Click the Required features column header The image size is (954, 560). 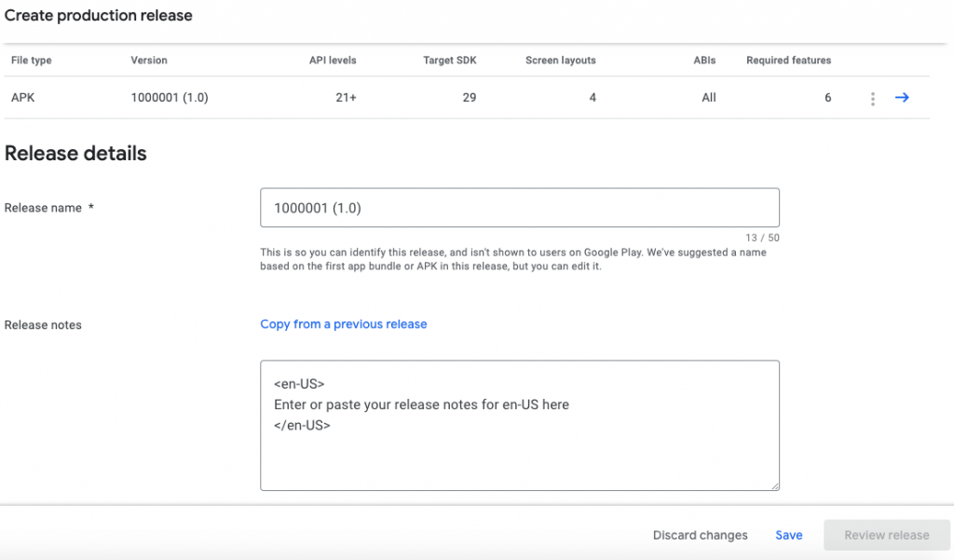(x=788, y=61)
